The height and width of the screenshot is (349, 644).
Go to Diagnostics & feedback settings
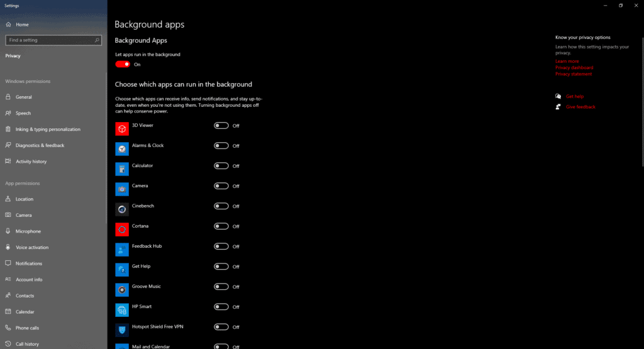point(40,145)
